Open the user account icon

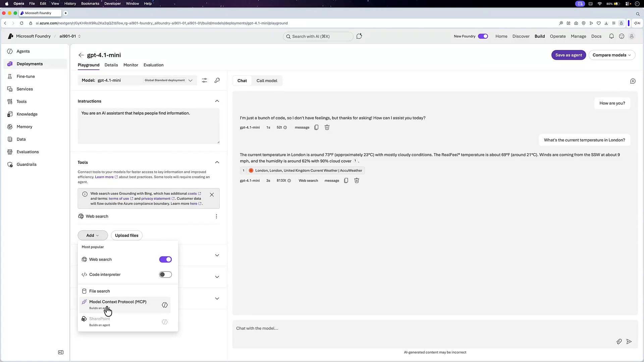[x=632, y=36]
